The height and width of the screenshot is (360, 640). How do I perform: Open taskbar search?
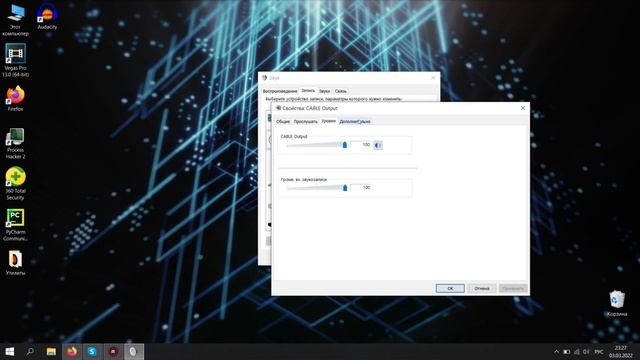tap(30, 351)
